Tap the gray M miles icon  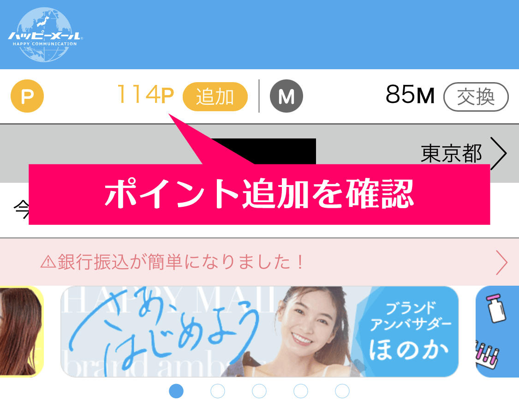286,96
